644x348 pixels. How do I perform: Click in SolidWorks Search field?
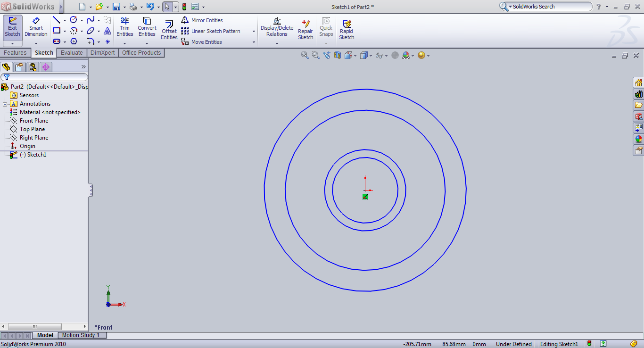[x=547, y=7]
